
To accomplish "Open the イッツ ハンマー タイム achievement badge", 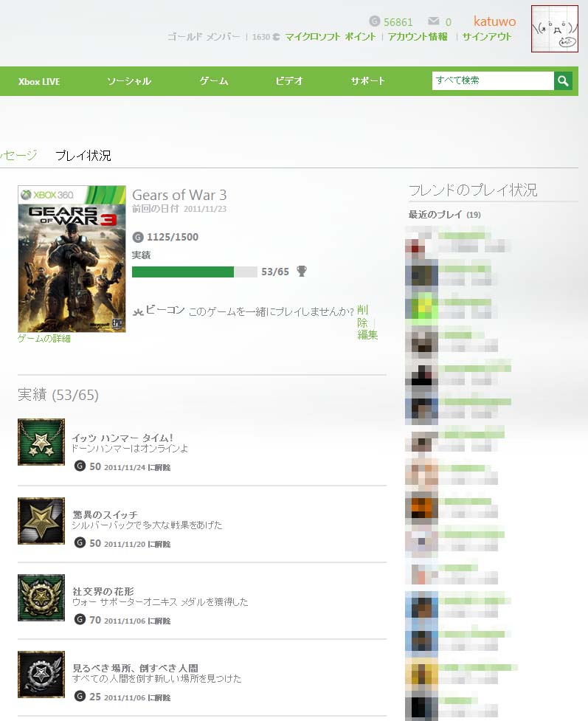I will click(41, 442).
